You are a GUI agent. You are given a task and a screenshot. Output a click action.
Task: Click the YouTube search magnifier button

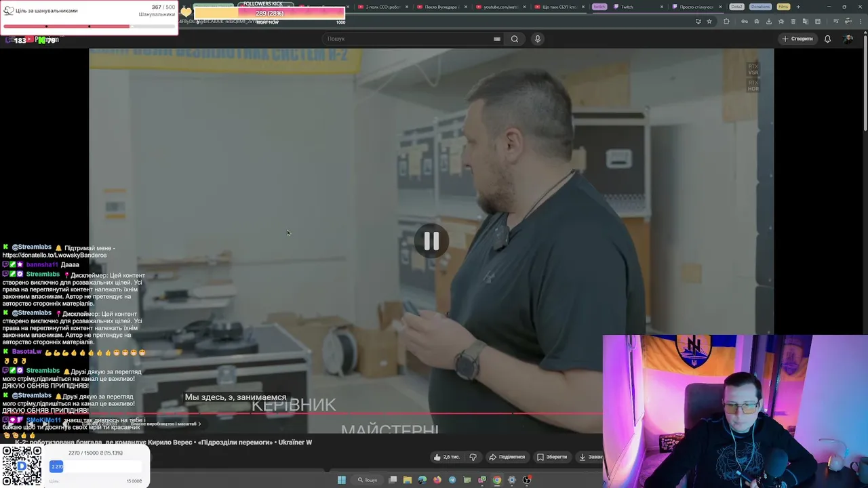point(515,39)
